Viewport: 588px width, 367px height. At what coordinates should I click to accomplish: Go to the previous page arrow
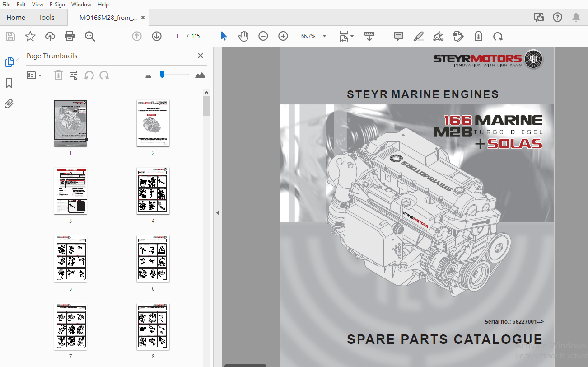point(137,36)
